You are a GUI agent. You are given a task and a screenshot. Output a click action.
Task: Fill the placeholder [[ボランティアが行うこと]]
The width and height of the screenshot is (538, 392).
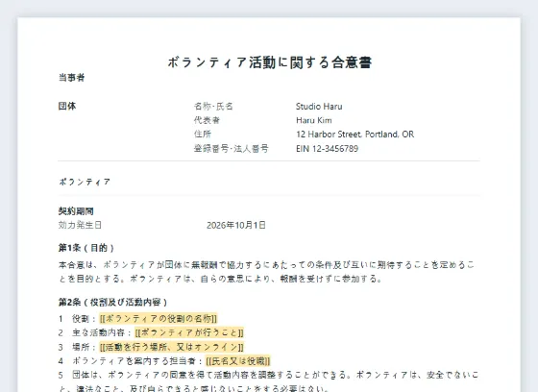pos(189,332)
